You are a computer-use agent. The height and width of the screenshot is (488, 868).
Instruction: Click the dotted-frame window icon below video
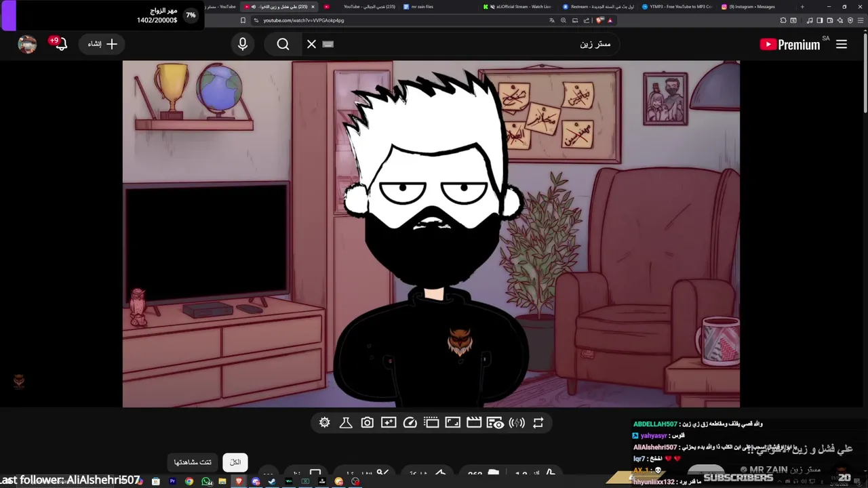pyautogui.click(x=431, y=422)
